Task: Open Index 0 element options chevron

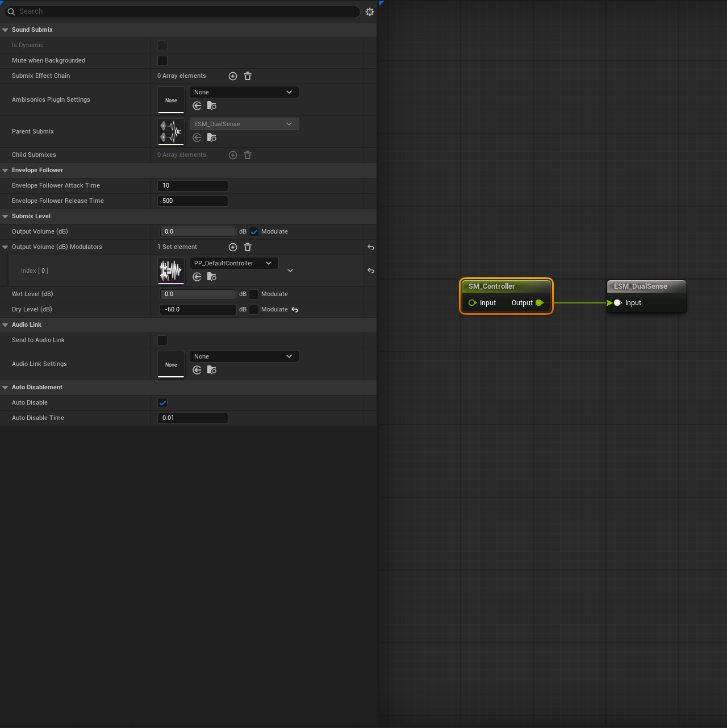Action: (x=290, y=271)
